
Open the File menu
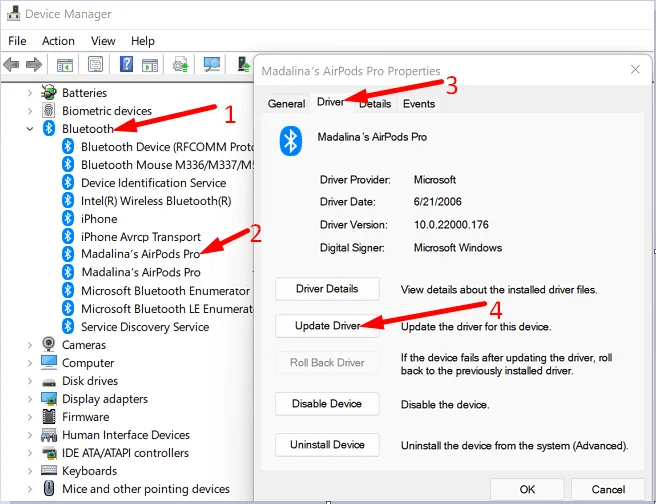point(17,41)
